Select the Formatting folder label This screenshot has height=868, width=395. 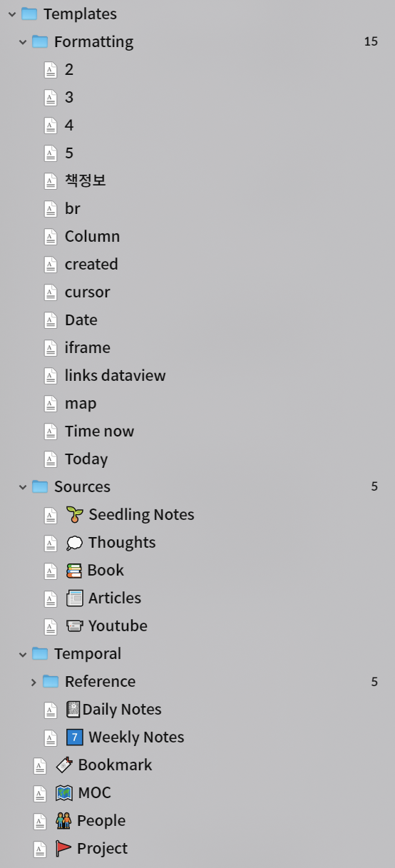(93, 41)
